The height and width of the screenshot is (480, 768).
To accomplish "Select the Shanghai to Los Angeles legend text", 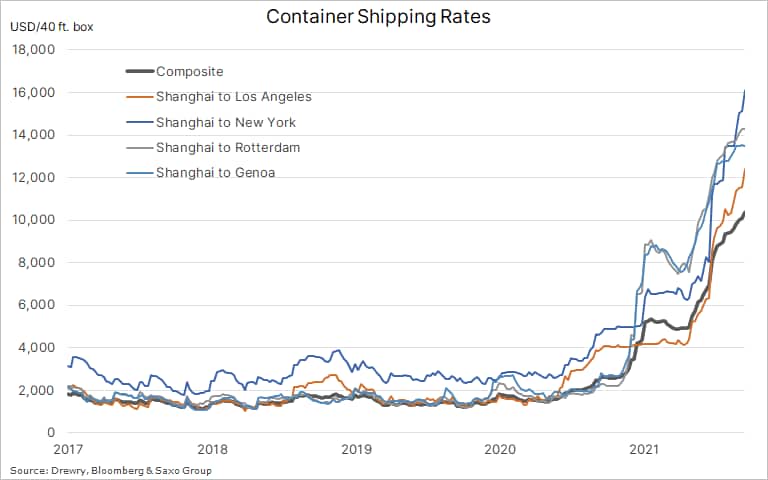I will pos(234,97).
